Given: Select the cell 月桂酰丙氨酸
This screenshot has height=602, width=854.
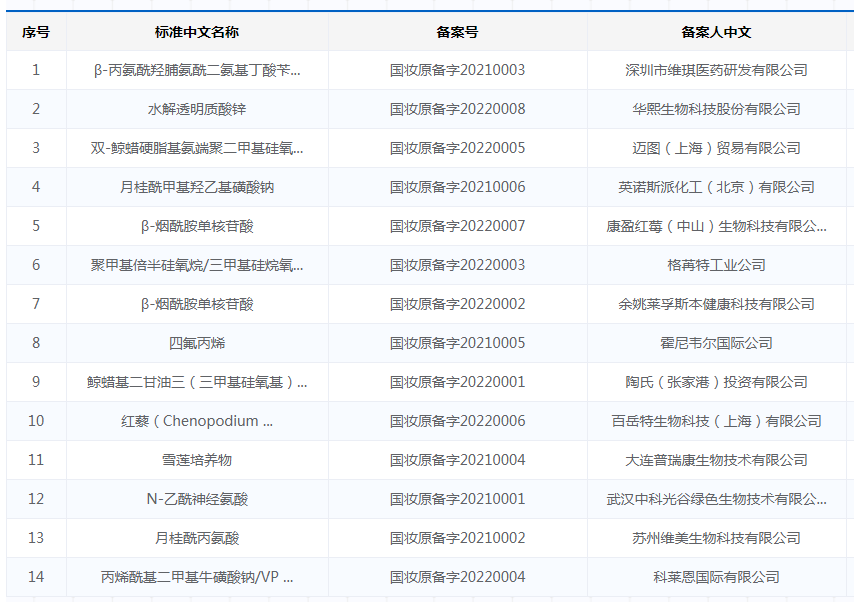Looking at the screenshot, I should pyautogui.click(x=197, y=538).
